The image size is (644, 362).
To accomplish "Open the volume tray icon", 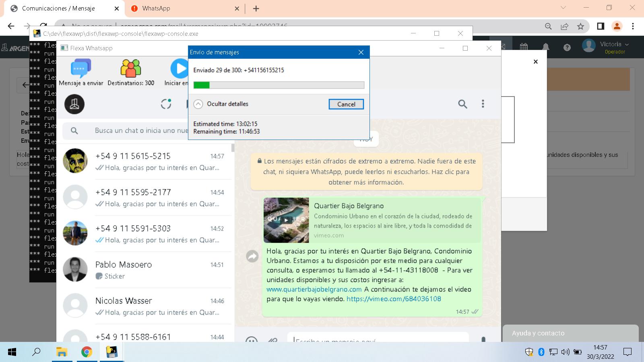I will click(x=566, y=352).
